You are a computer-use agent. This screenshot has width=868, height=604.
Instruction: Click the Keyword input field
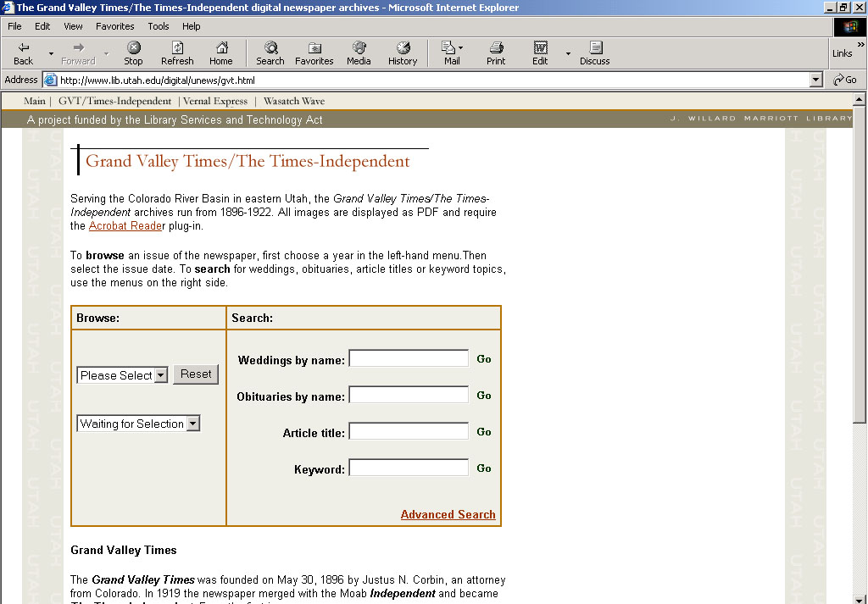[409, 468]
